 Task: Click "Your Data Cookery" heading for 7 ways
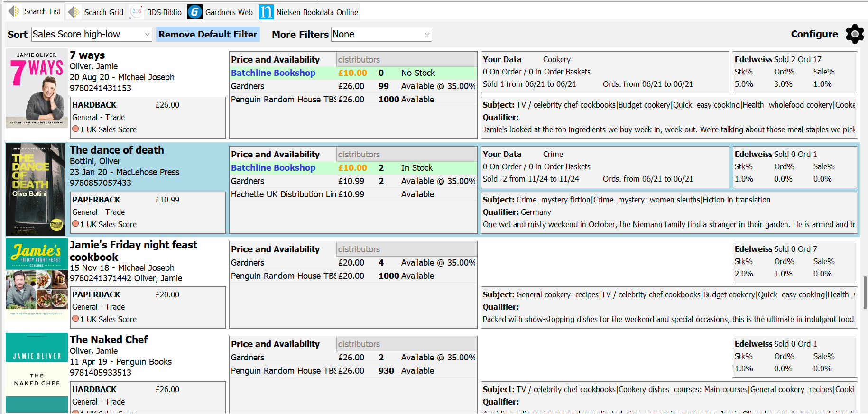(x=526, y=60)
